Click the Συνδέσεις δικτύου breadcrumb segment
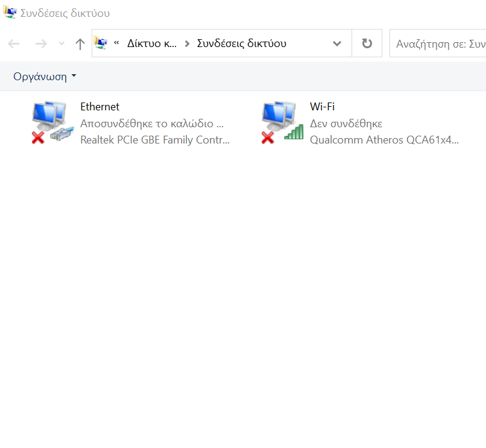This screenshot has width=486, height=448. (242, 43)
